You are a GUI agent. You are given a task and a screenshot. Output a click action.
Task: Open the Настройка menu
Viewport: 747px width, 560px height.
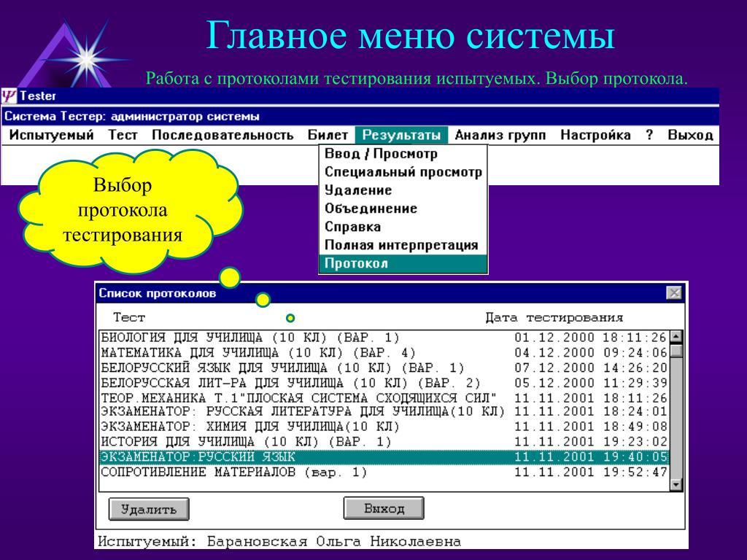595,135
